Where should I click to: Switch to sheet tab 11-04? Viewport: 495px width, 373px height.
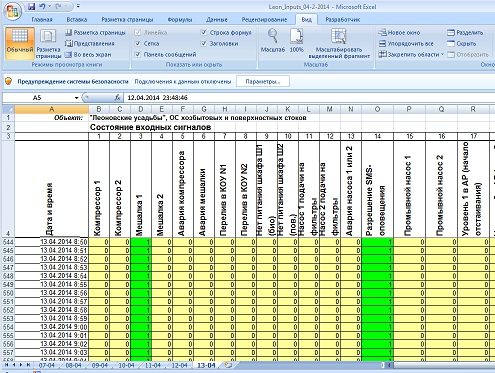(153, 365)
